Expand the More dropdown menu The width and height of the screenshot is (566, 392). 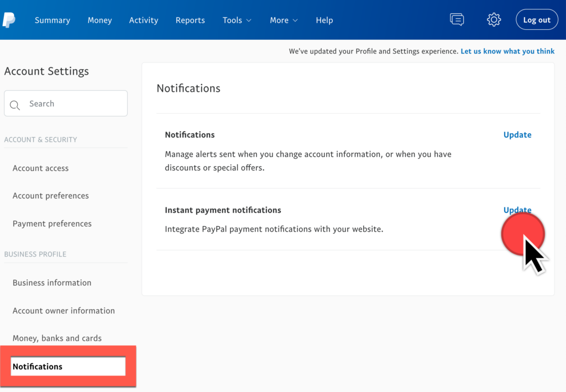284,20
